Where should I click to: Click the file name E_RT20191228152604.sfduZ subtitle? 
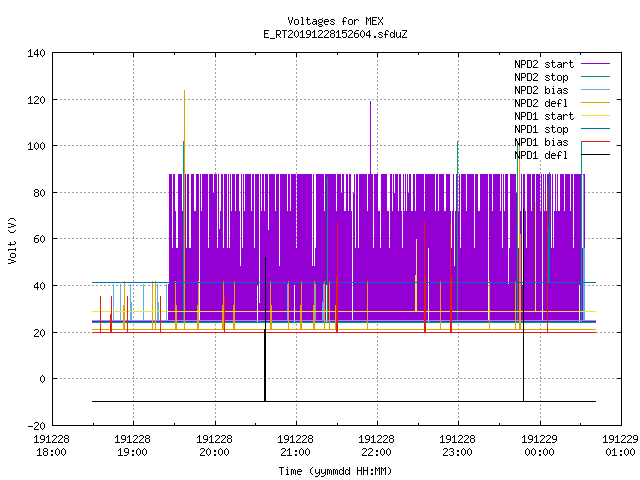pos(336,34)
